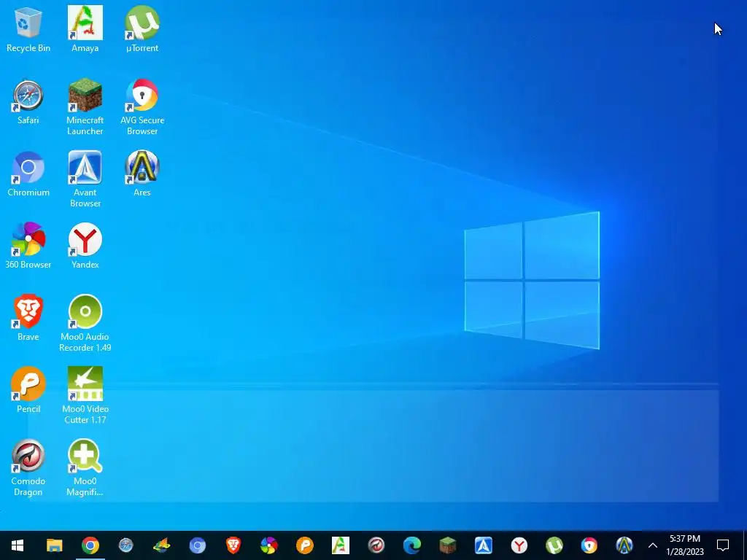Switch to Google Chrome on the taskbar

coord(90,545)
